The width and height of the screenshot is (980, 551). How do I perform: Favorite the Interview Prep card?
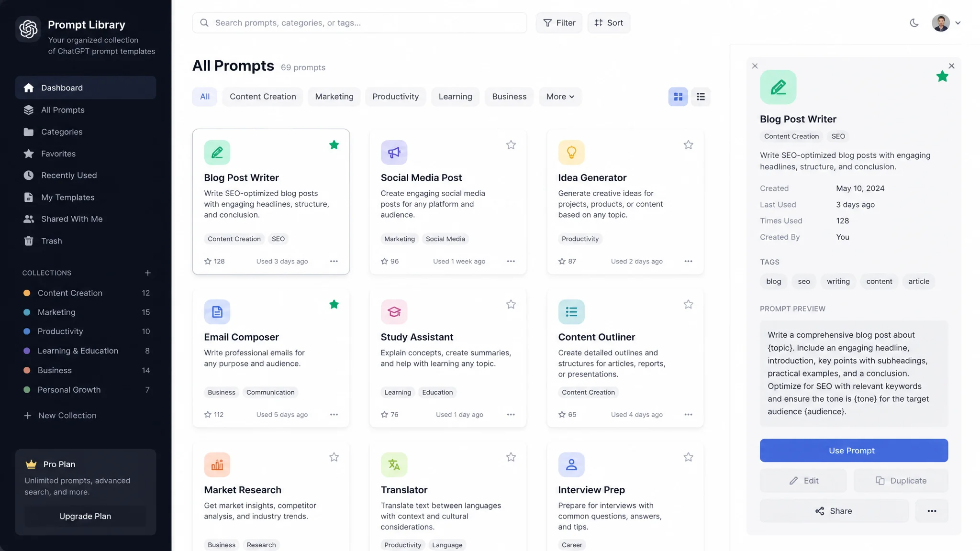(688, 457)
